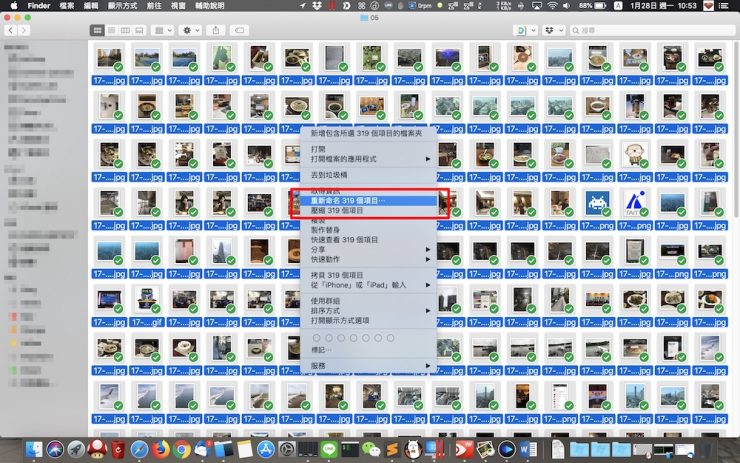
Task: Open the Share toolbar button
Action: click(217, 31)
